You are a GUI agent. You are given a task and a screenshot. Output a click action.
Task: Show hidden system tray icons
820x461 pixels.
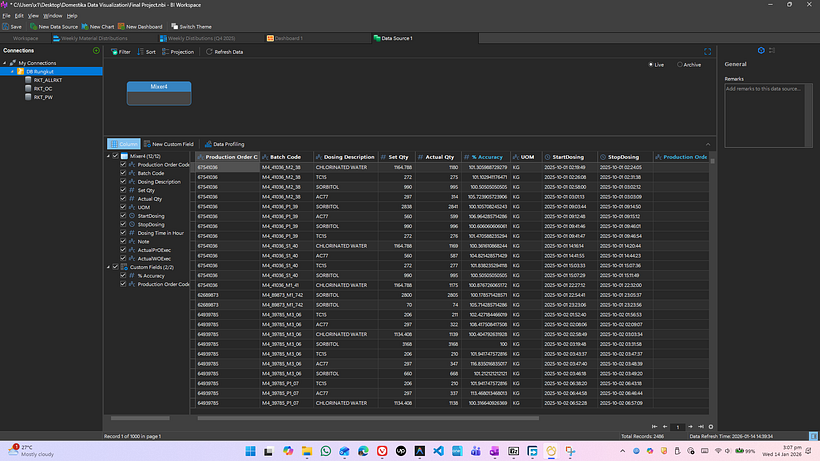(x=622, y=451)
